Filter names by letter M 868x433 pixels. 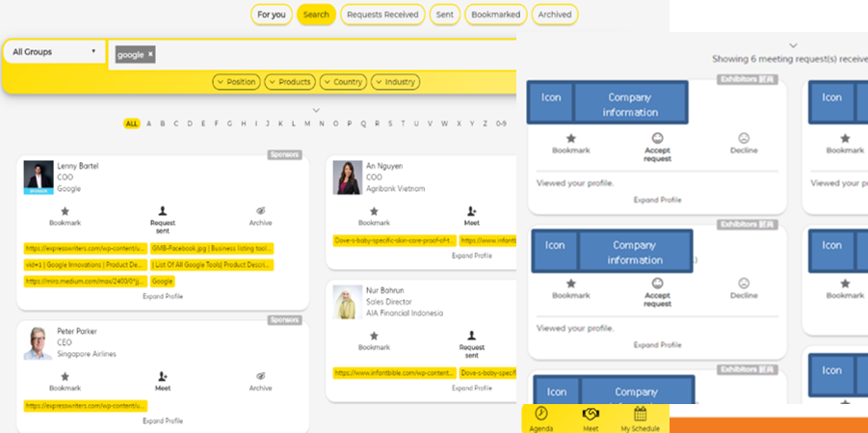[x=307, y=123]
